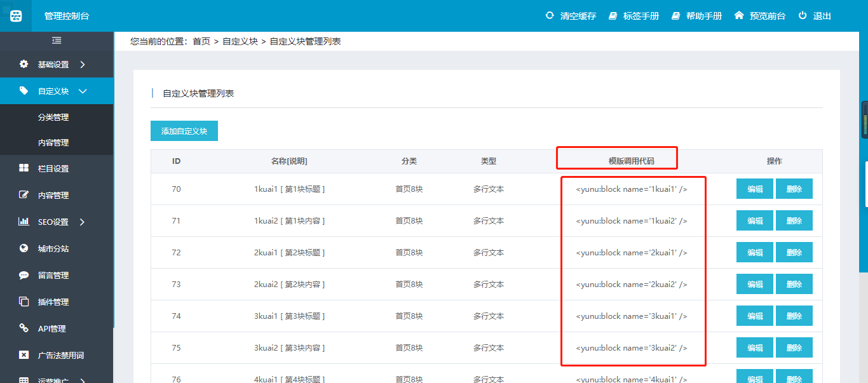Screen dimensions: 868x383
Task: Click the 添加自定义块 button
Action: pyautogui.click(x=184, y=131)
